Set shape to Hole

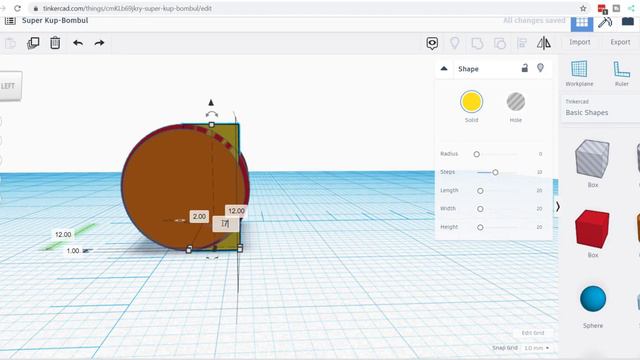516,102
